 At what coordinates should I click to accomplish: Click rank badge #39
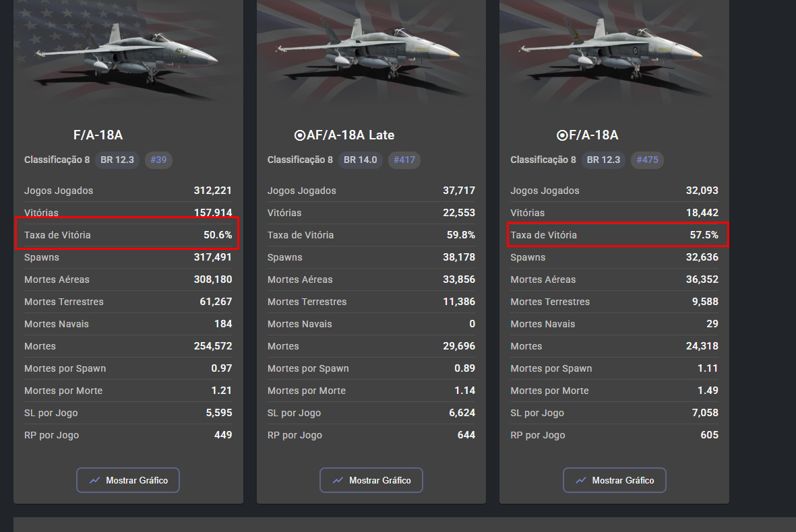pyautogui.click(x=159, y=160)
